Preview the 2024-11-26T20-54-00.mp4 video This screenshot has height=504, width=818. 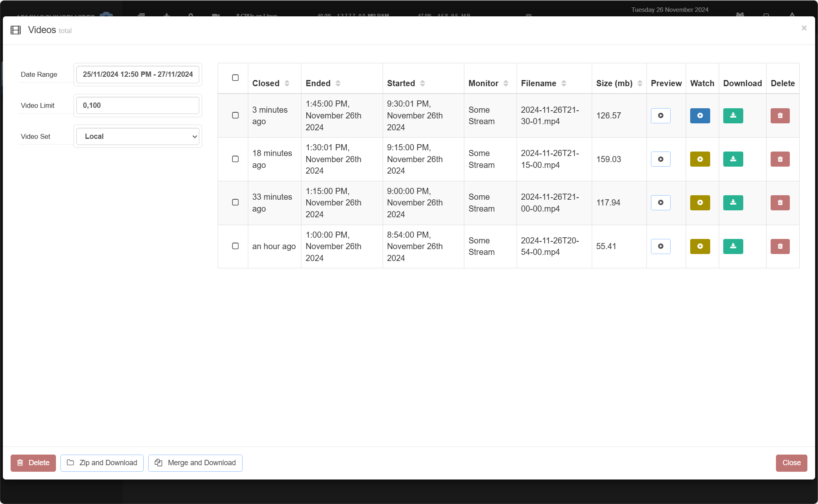(660, 246)
